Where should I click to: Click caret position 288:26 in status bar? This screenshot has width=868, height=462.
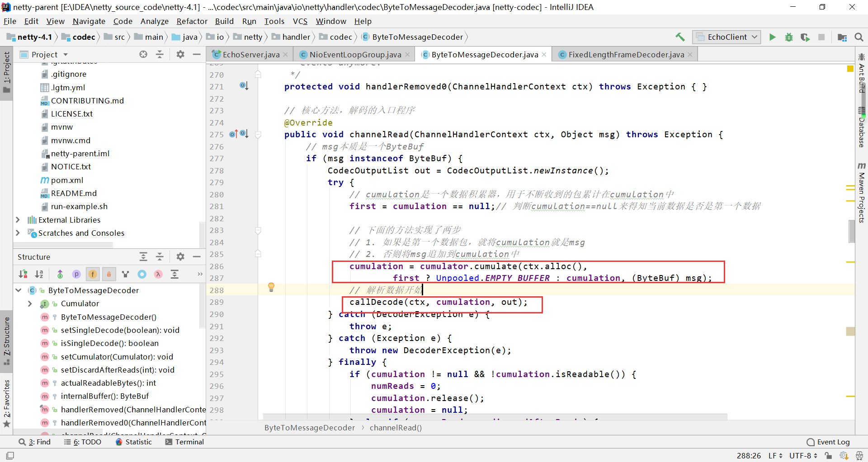[749, 455]
